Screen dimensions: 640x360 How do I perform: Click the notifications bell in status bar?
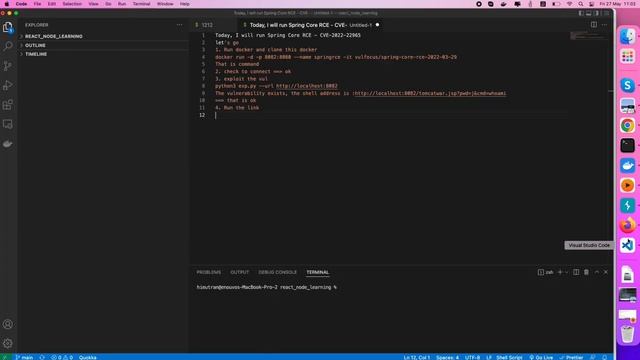pyautogui.click(x=604, y=357)
